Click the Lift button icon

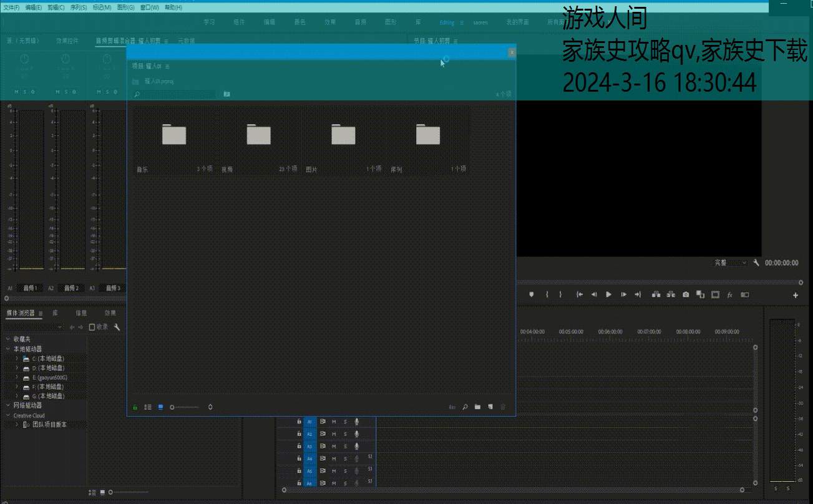656,294
